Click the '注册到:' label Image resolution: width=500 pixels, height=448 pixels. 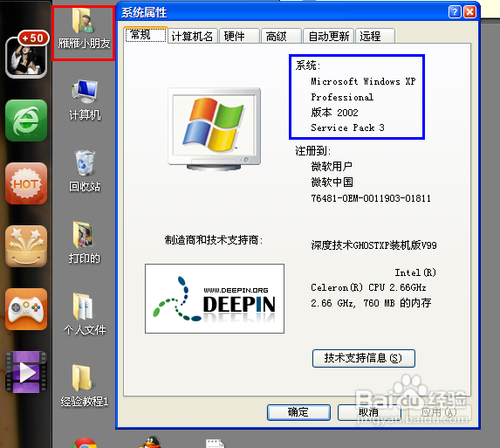click(x=313, y=151)
